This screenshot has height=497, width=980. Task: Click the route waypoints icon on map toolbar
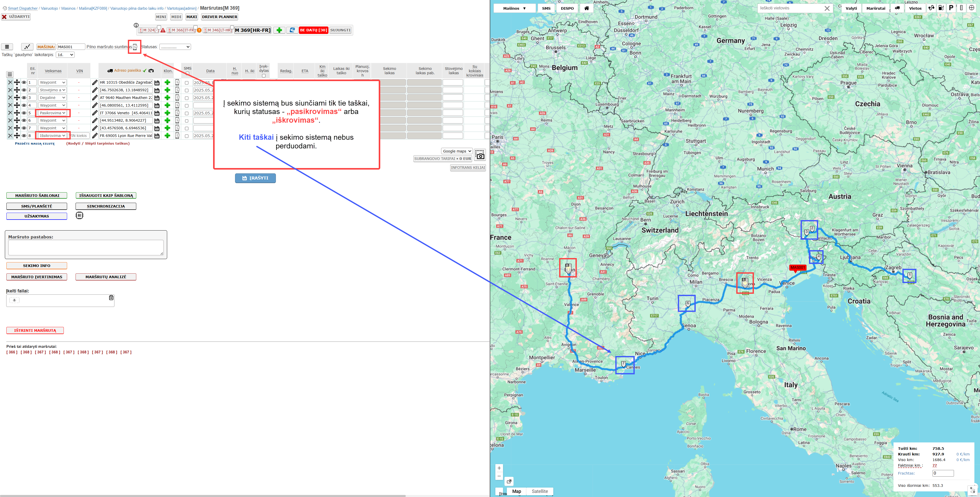[931, 8]
